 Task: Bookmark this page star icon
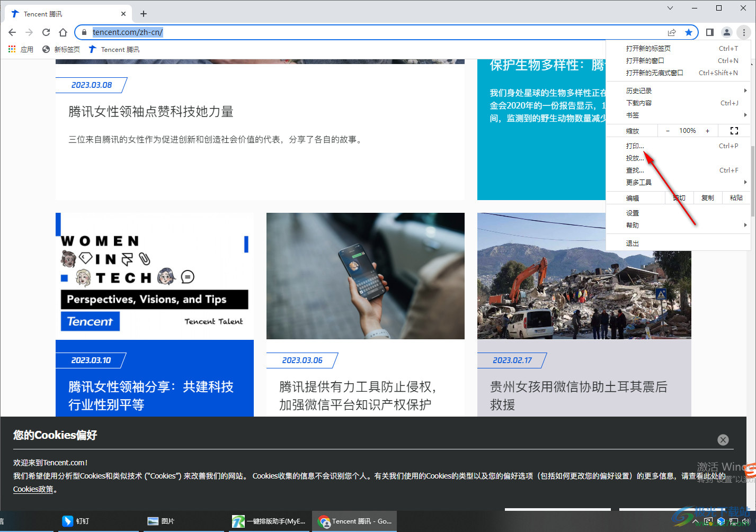click(689, 32)
